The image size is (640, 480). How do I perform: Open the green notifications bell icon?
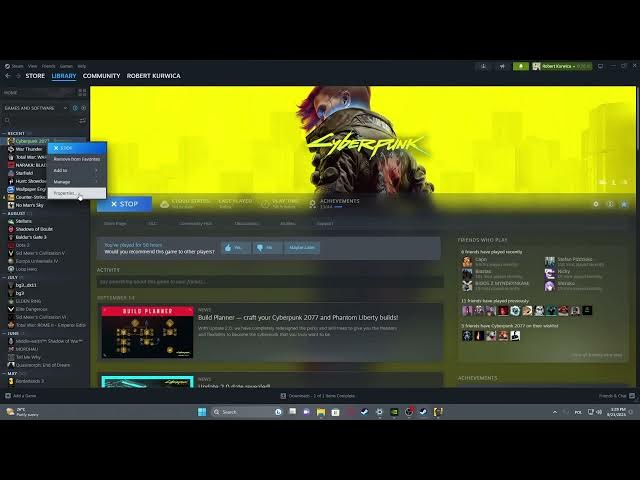click(x=520, y=66)
